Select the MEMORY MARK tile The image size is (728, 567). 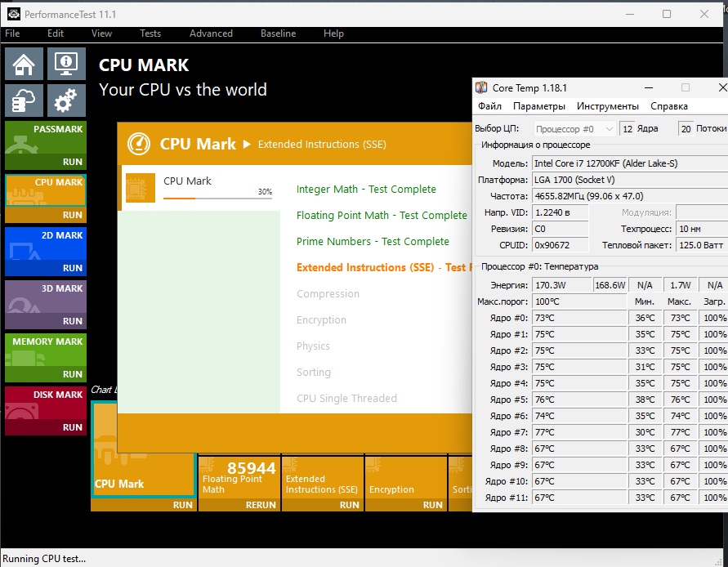tap(45, 351)
